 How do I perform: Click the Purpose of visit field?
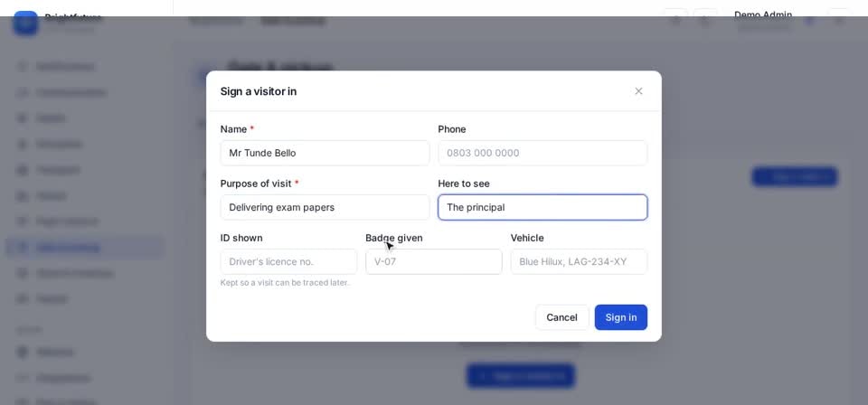[x=325, y=208]
